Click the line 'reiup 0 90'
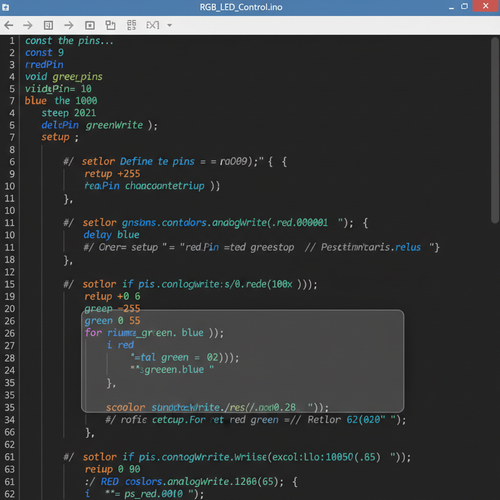Image resolution: width=500 pixels, height=500 pixels. (x=113, y=469)
